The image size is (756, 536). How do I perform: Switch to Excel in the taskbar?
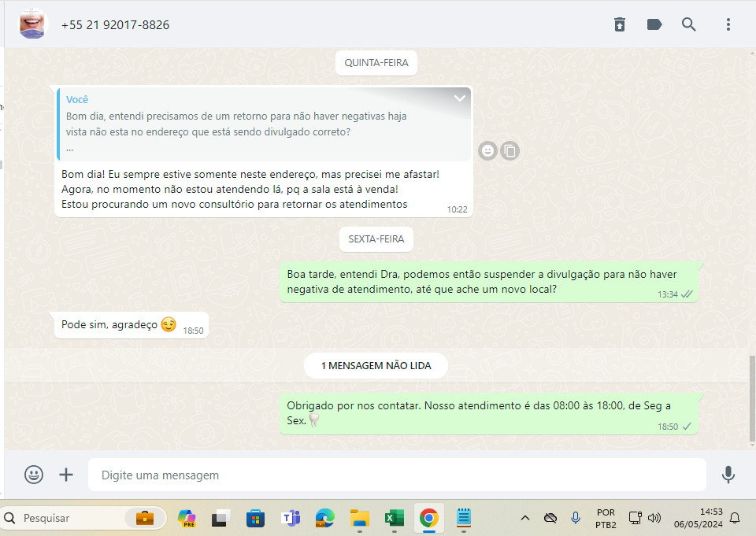(x=395, y=518)
